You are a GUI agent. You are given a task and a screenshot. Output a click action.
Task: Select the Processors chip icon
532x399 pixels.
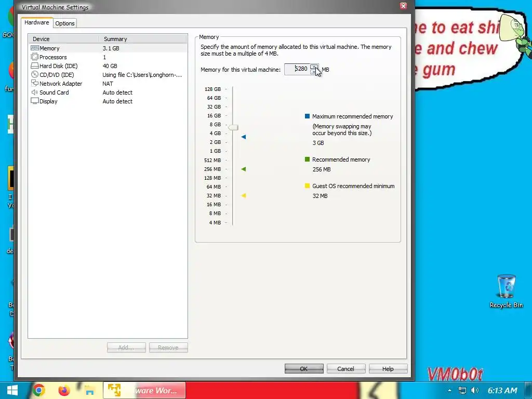click(x=35, y=57)
